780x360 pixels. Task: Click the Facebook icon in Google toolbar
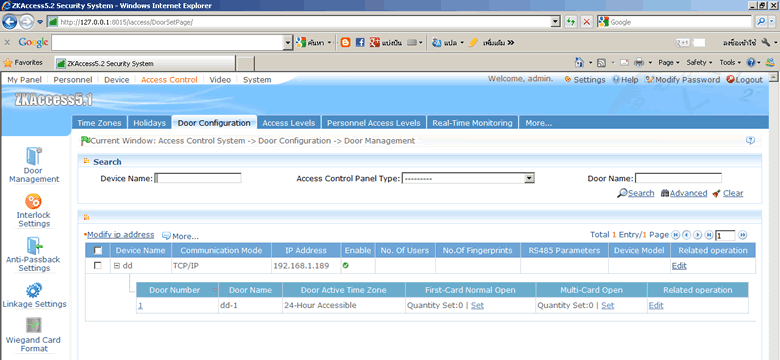[360, 43]
